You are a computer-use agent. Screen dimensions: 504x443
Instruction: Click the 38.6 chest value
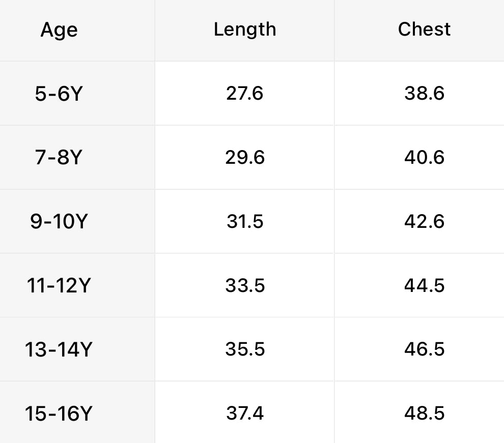tap(424, 94)
